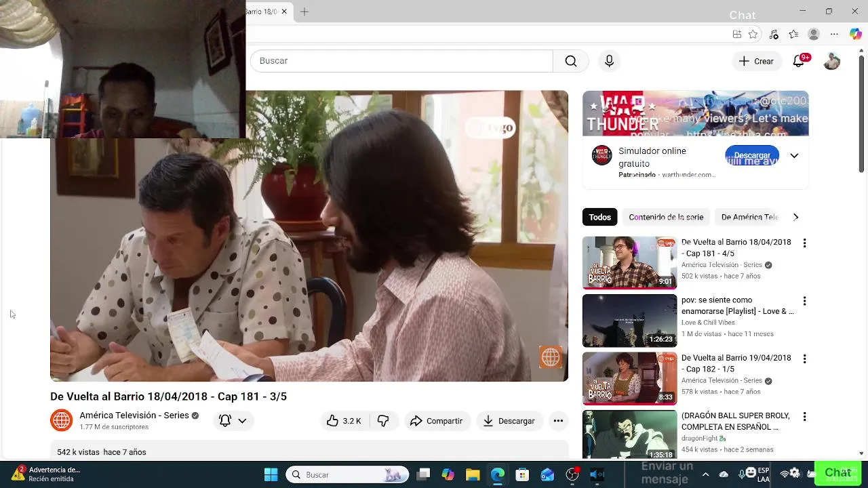Open more actions menu under the video
The height and width of the screenshot is (488, 868).
click(558, 421)
